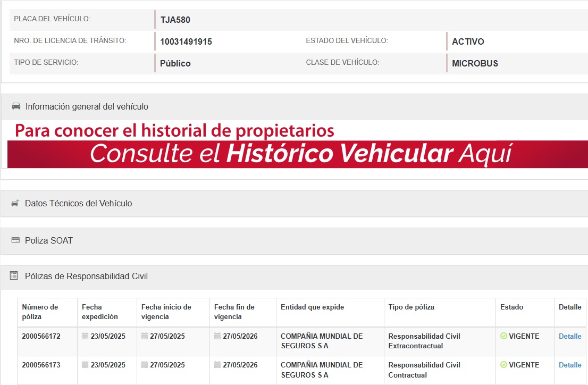Click calendar icon in Fecha fin de vigencia of policy 2000566173
This screenshot has width=588, height=385.
tap(217, 365)
